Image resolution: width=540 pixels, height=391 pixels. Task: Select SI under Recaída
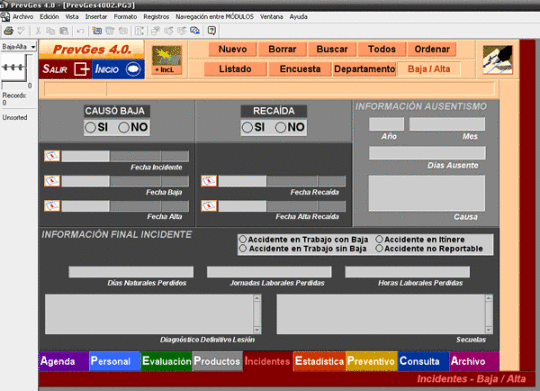(x=247, y=127)
